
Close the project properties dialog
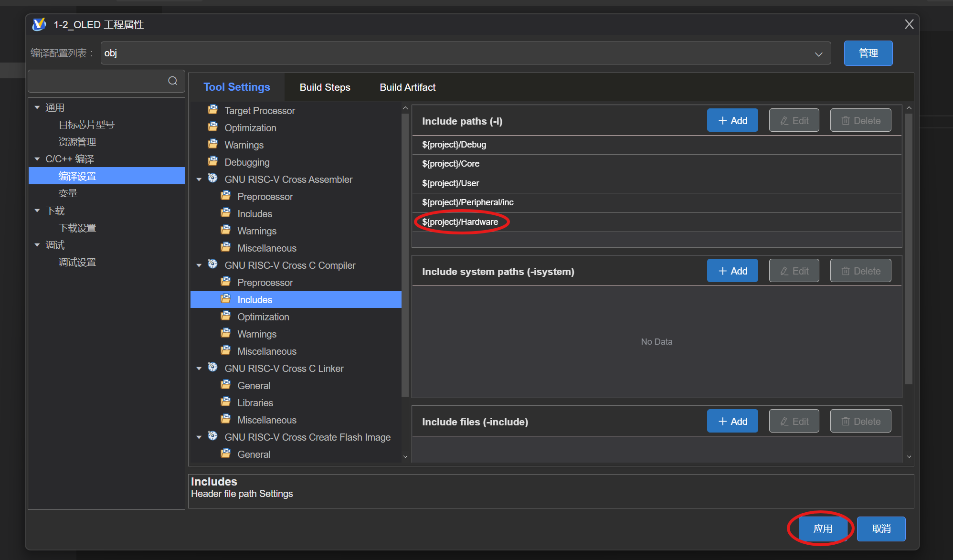coord(909,24)
